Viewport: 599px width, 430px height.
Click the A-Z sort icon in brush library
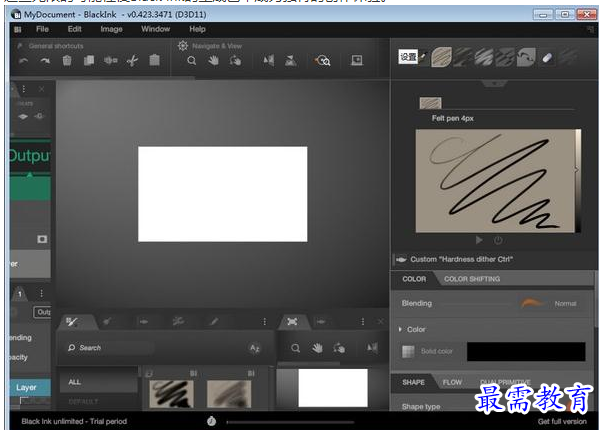254,348
